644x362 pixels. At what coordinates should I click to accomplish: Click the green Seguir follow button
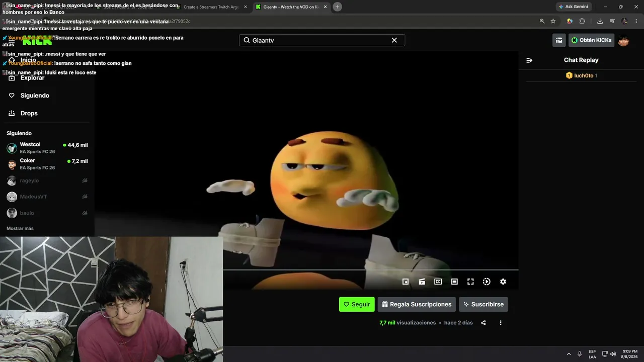coord(357,304)
